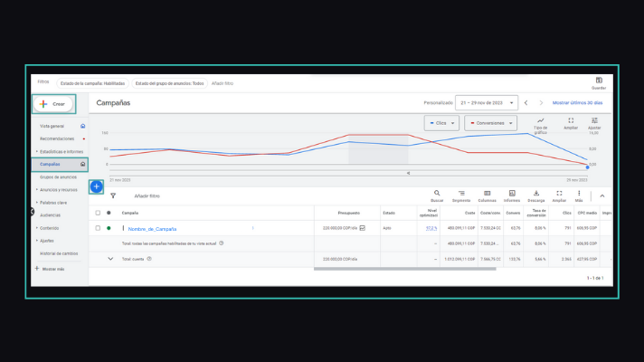644x362 pixels.
Task: Click the status column header dot icon
Action: (x=109, y=213)
